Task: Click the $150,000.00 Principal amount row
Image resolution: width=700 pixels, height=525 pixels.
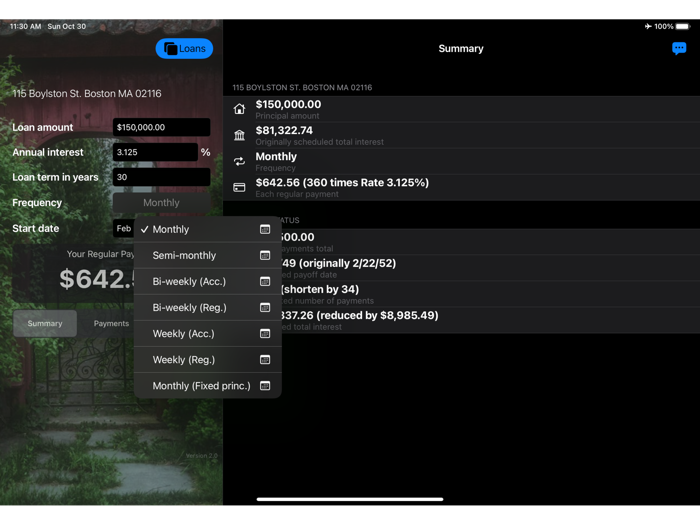Action: pyautogui.click(x=462, y=109)
